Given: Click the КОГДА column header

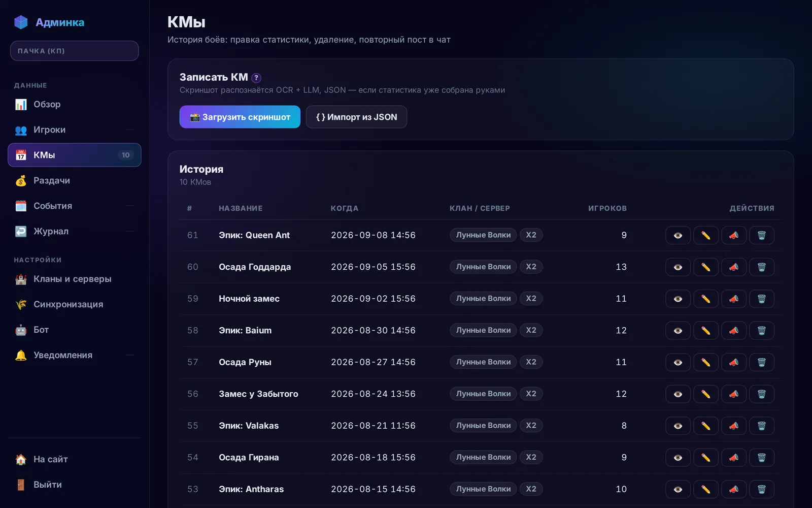Looking at the screenshot, I should (x=345, y=208).
